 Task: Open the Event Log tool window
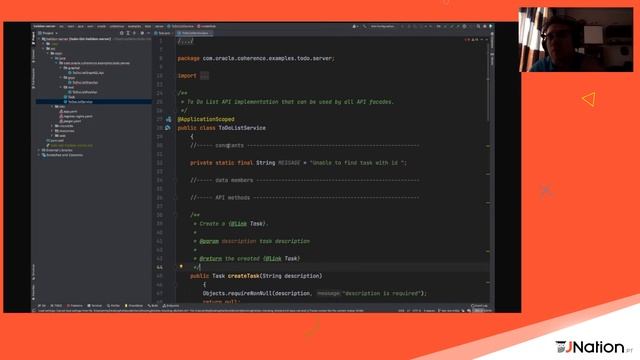click(x=479, y=305)
